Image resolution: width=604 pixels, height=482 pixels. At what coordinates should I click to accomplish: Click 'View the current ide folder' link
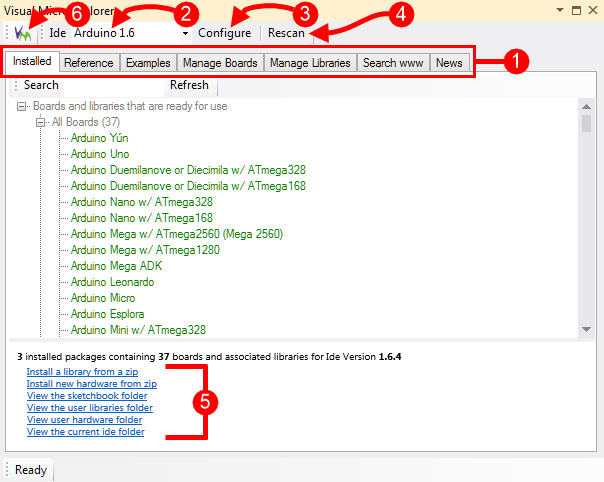(x=85, y=432)
